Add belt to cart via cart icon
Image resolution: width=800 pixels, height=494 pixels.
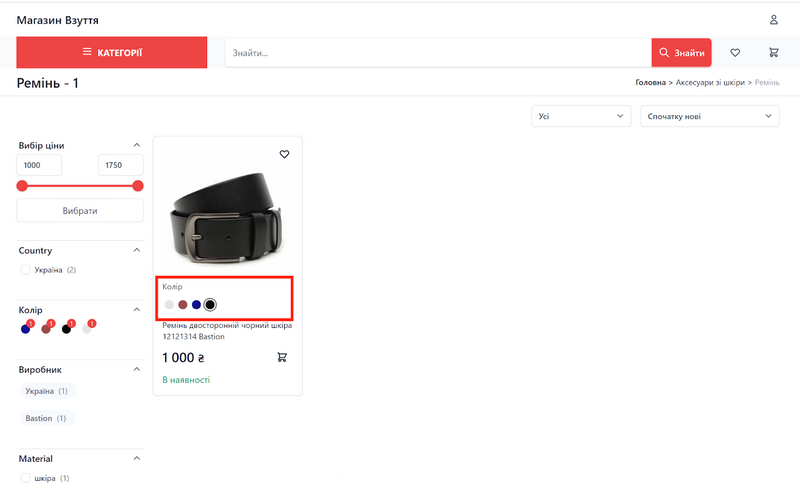click(x=282, y=357)
